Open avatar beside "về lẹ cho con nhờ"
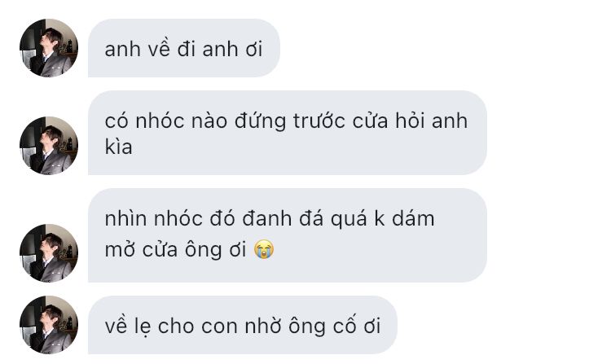This screenshot has width=611, height=364. coord(49,325)
